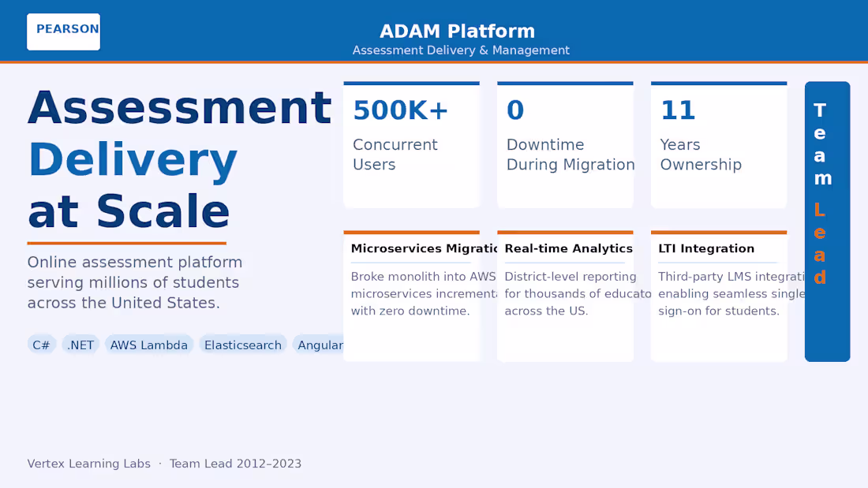Click the Vertex Learning Labs footer text
Screen dimensions: 868x488
[88, 464]
